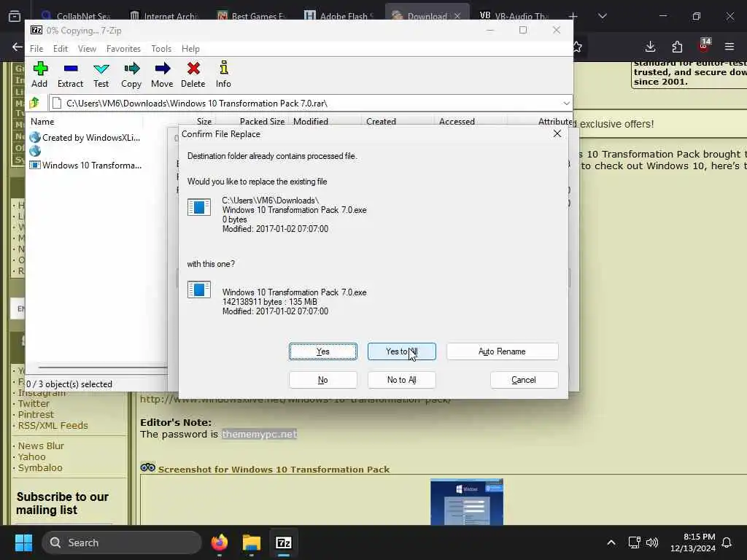The height and width of the screenshot is (560, 747).
Task: Click the Copy toolbar icon
Action: tap(131, 74)
